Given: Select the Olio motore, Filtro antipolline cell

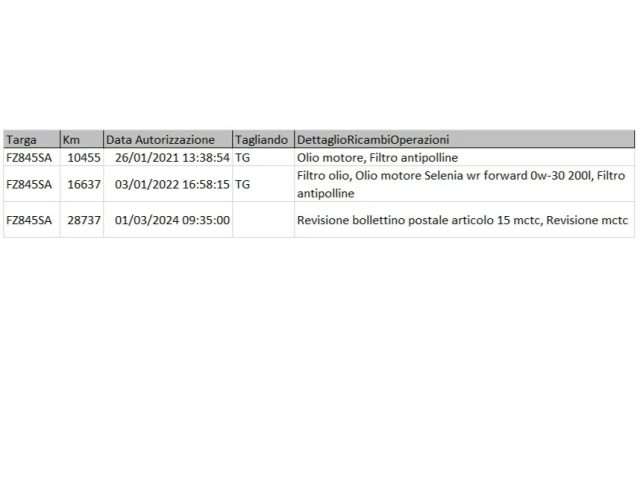Looking at the screenshot, I should tap(464, 157).
